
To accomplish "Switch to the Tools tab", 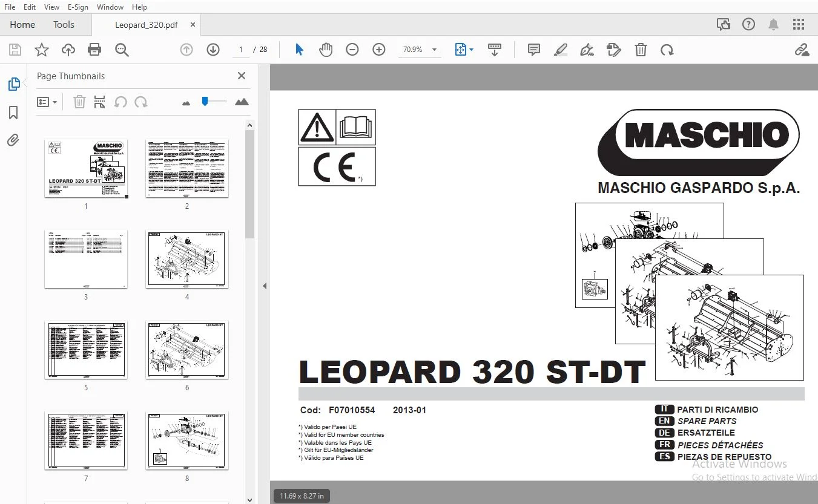I will point(64,25).
